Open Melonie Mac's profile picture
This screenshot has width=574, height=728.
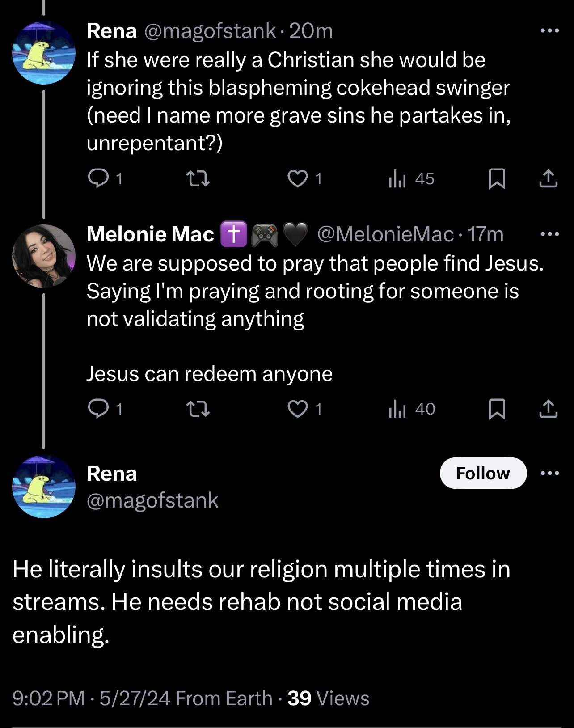(44, 256)
